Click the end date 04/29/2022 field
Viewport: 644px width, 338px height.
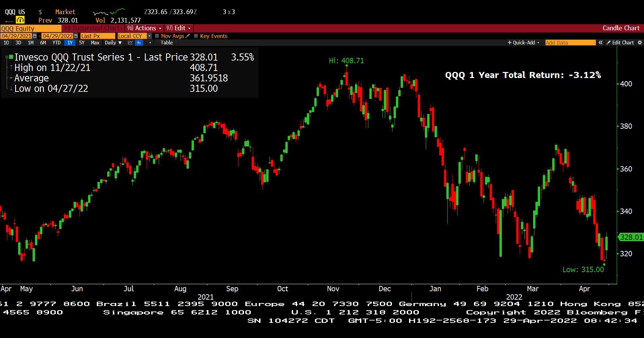pyautogui.click(x=57, y=36)
